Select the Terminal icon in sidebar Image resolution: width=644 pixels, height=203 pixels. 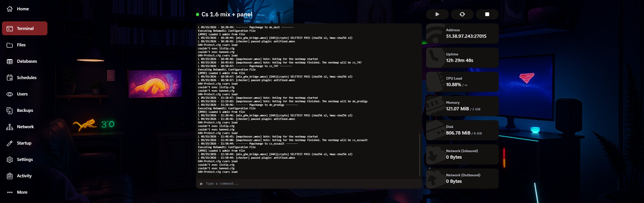coord(10,29)
